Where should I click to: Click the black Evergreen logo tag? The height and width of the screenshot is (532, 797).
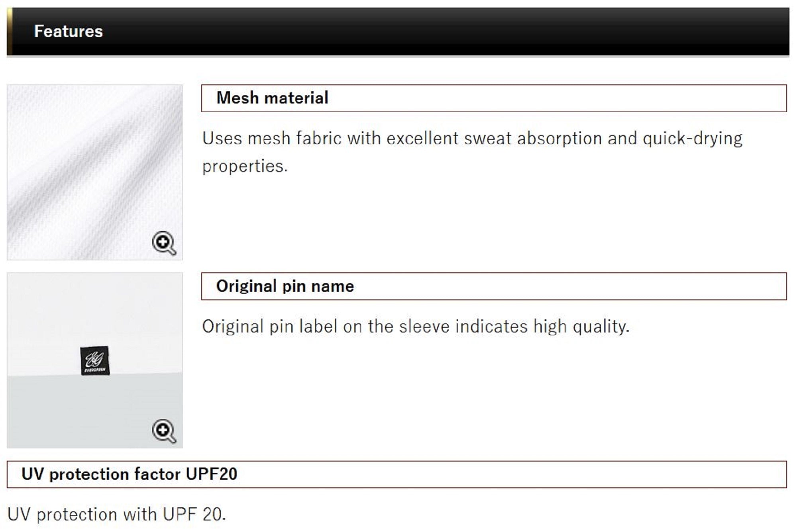point(95,360)
